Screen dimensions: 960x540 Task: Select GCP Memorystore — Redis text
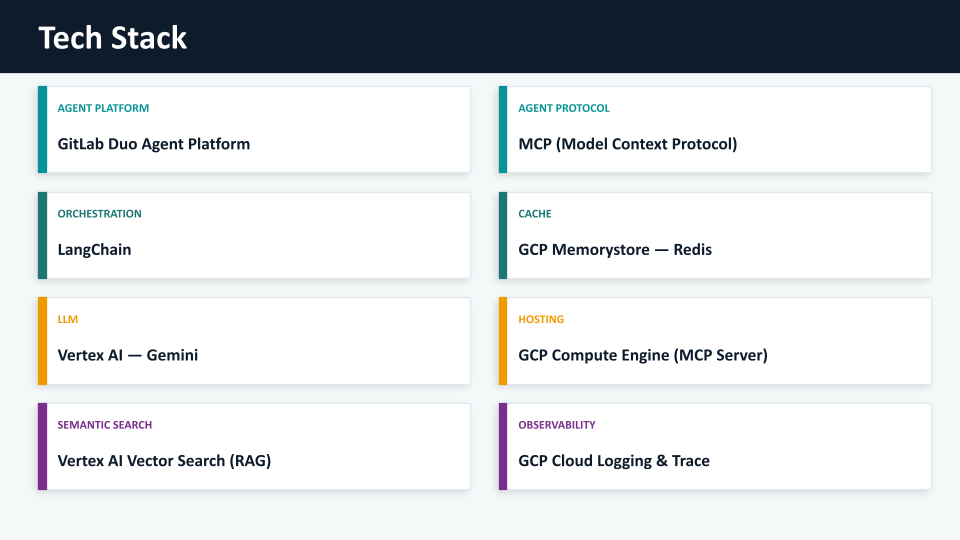pos(614,250)
